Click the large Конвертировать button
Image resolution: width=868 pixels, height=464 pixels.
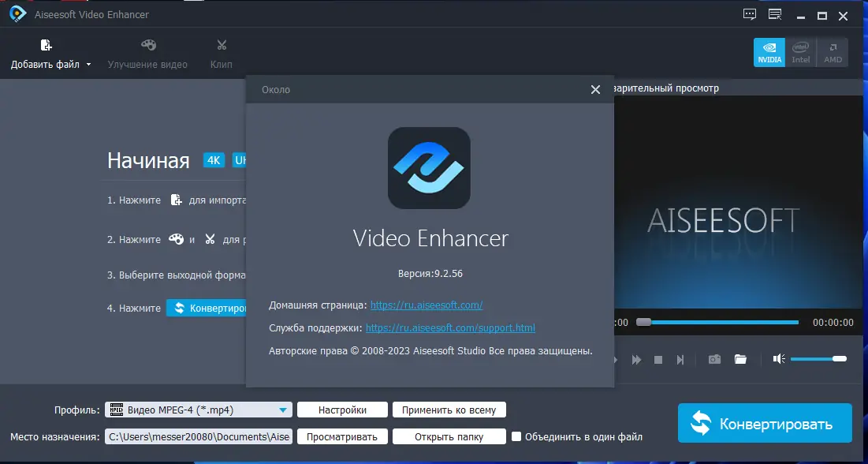pyautogui.click(x=765, y=423)
